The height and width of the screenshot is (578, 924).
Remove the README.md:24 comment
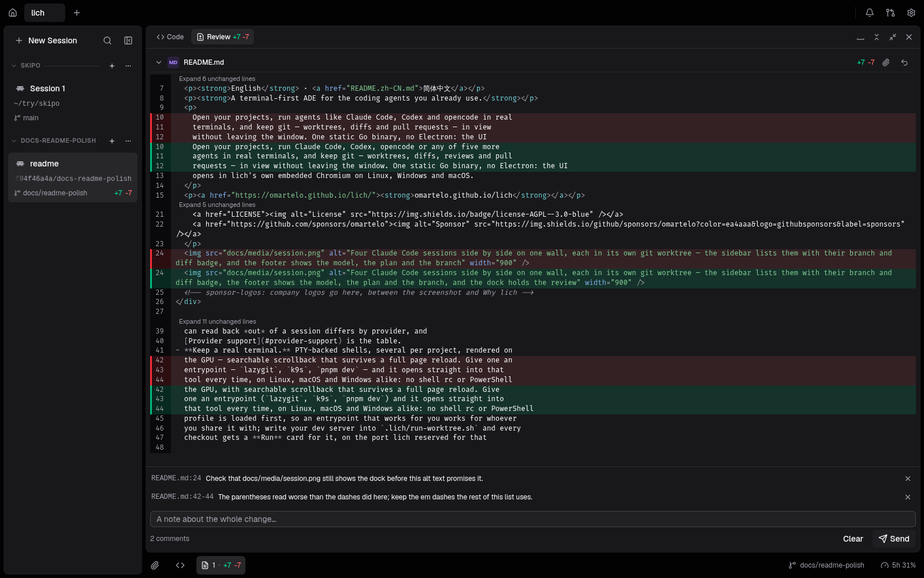coord(908,479)
